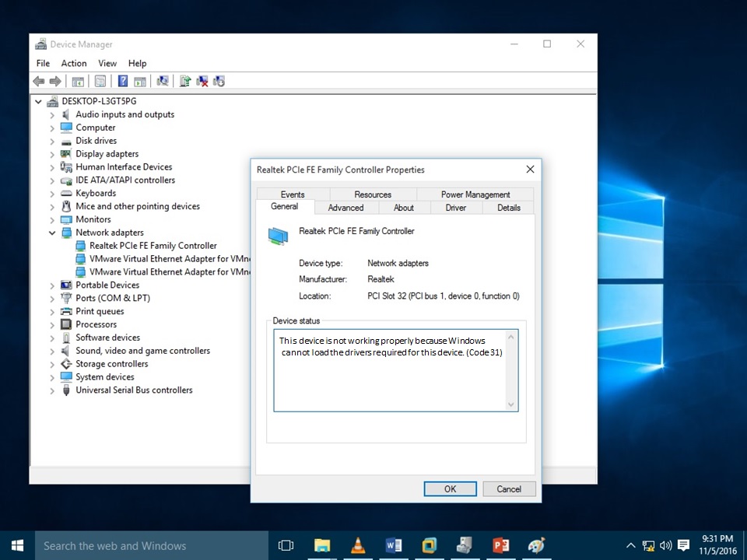Open the Action menu

(x=74, y=63)
